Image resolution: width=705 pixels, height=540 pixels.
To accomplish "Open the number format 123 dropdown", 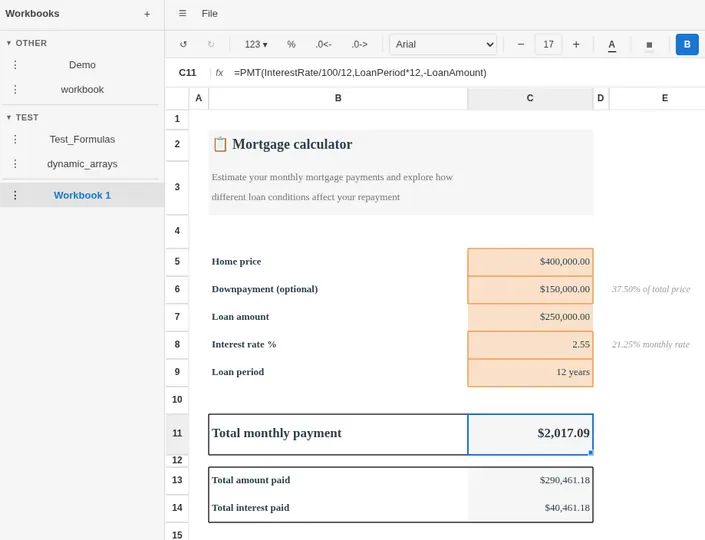I will tap(256, 44).
